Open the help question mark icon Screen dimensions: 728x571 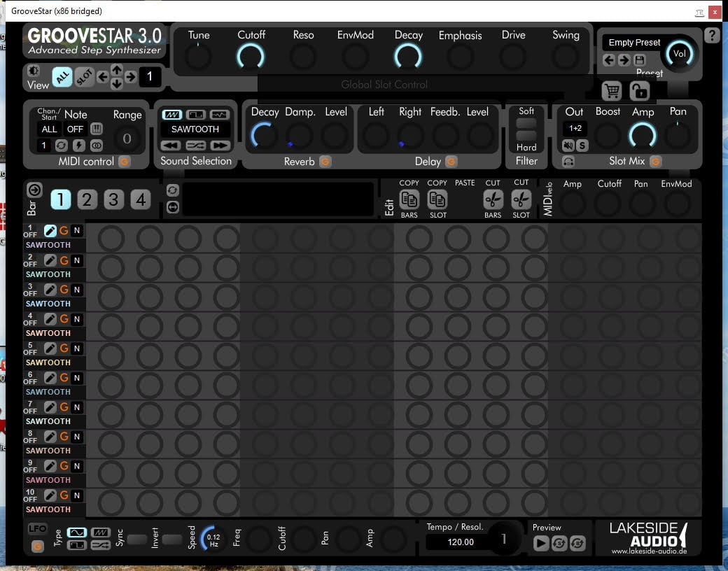click(712, 36)
